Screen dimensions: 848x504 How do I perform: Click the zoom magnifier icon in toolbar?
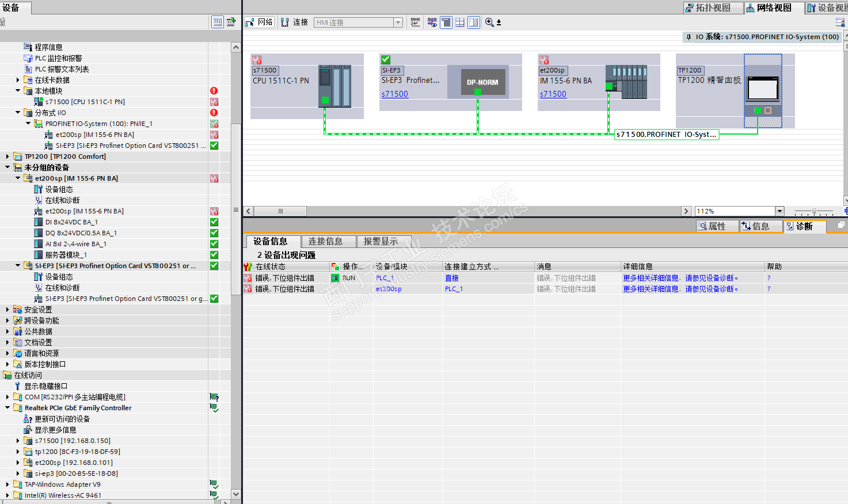point(489,22)
